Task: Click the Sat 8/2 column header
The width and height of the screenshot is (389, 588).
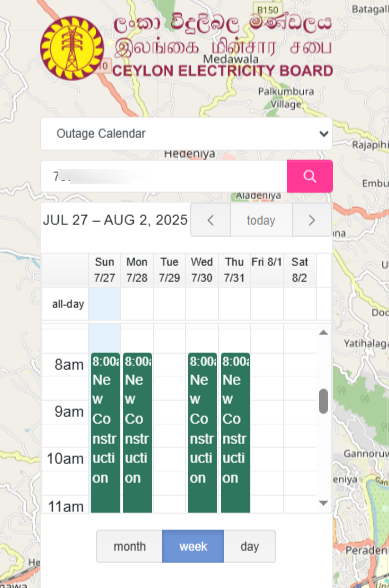Action: pyautogui.click(x=299, y=270)
